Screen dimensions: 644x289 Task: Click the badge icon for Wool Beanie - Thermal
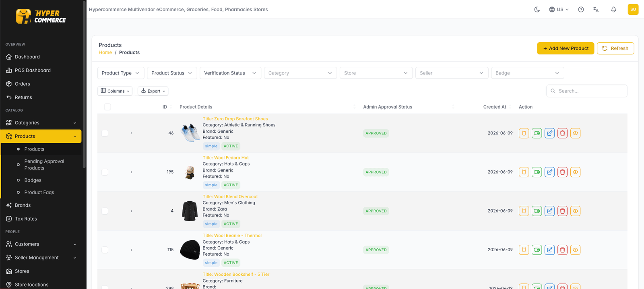point(524,250)
